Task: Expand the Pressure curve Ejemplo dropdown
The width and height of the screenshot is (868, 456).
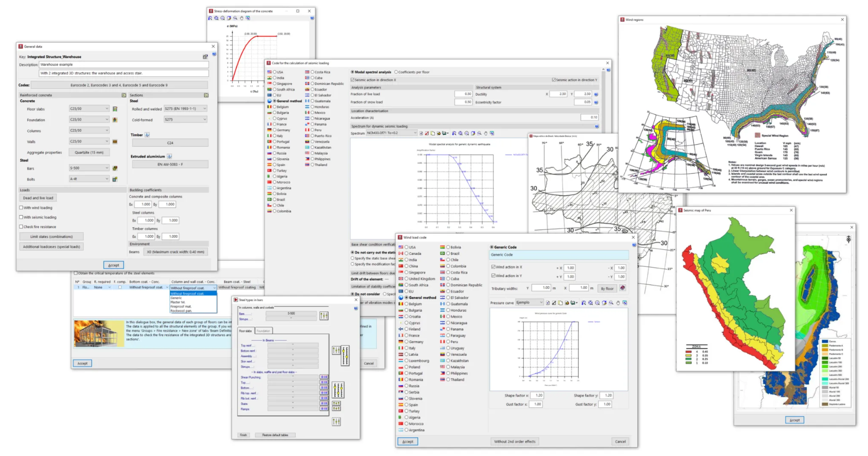Action: point(541,302)
